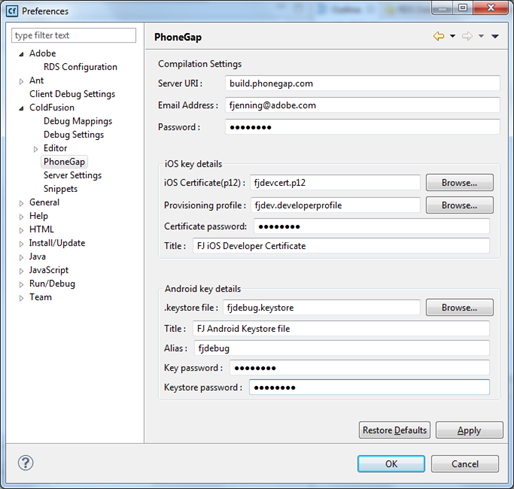
Task: Open Debug Settings preferences
Action: point(74,135)
